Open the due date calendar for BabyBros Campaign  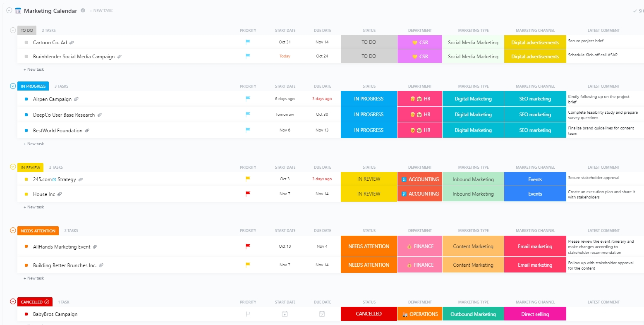pyautogui.click(x=322, y=314)
